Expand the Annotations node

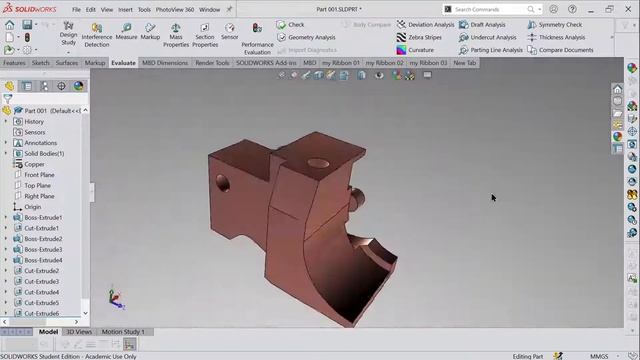click(6, 142)
